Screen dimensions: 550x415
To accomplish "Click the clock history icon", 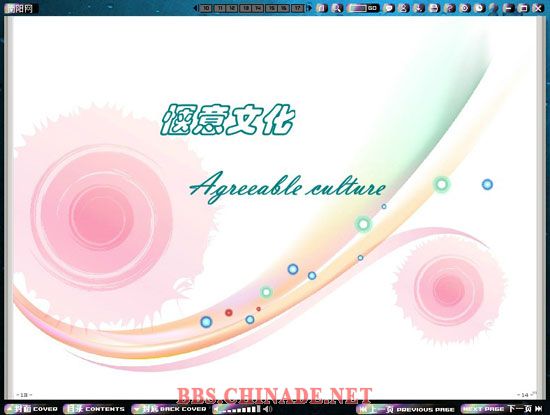I will click(x=479, y=8).
